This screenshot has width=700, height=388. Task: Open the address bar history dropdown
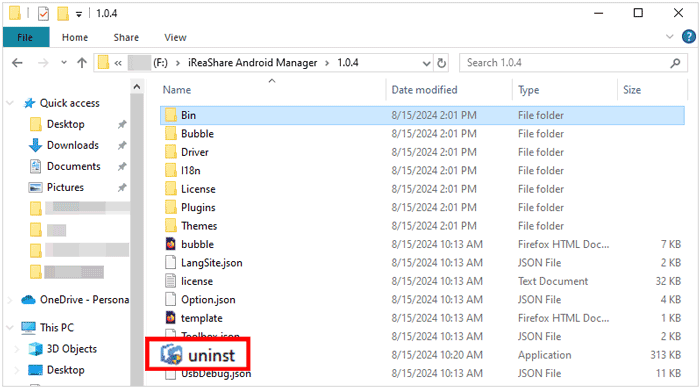(x=426, y=63)
